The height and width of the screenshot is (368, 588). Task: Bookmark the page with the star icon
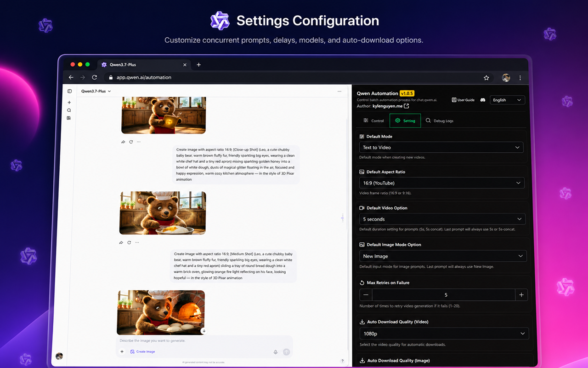[x=486, y=78]
